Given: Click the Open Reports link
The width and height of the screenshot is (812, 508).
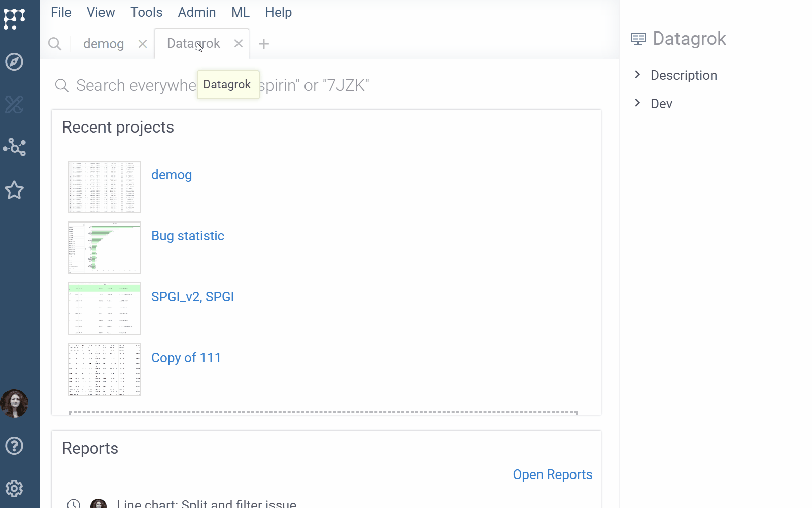Looking at the screenshot, I should 552,474.
